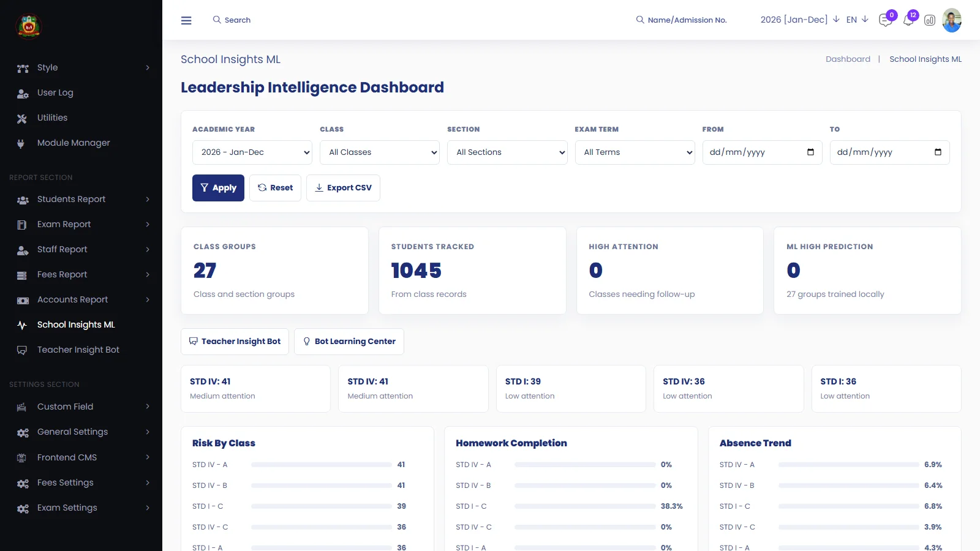Image resolution: width=980 pixels, height=551 pixels.
Task: Click the Class Groups 27 card
Action: 274,271
